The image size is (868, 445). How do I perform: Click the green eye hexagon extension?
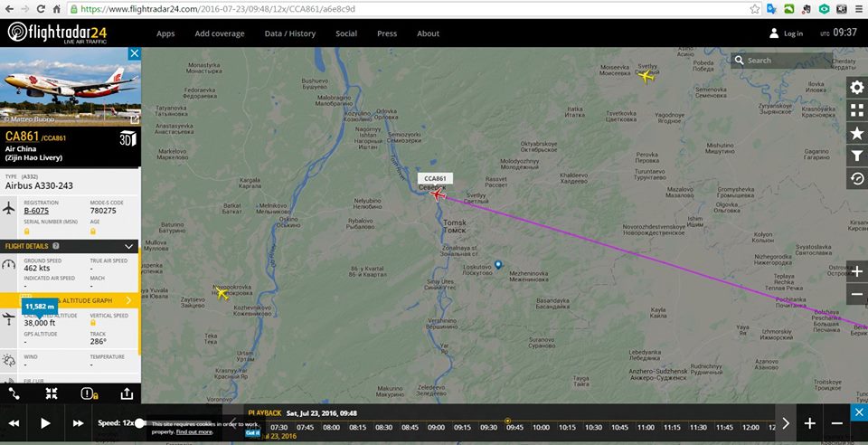point(824,9)
